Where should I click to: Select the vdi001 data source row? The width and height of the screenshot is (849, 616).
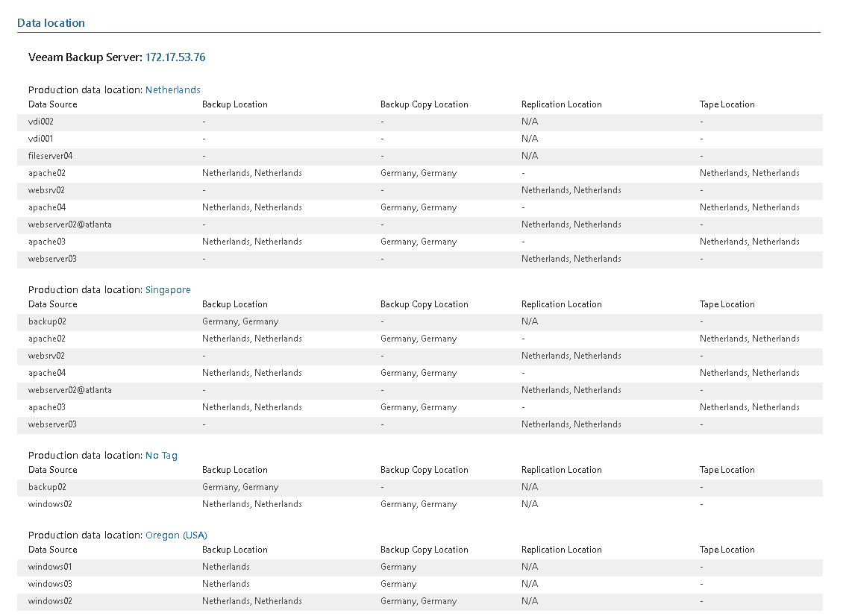(x=419, y=139)
